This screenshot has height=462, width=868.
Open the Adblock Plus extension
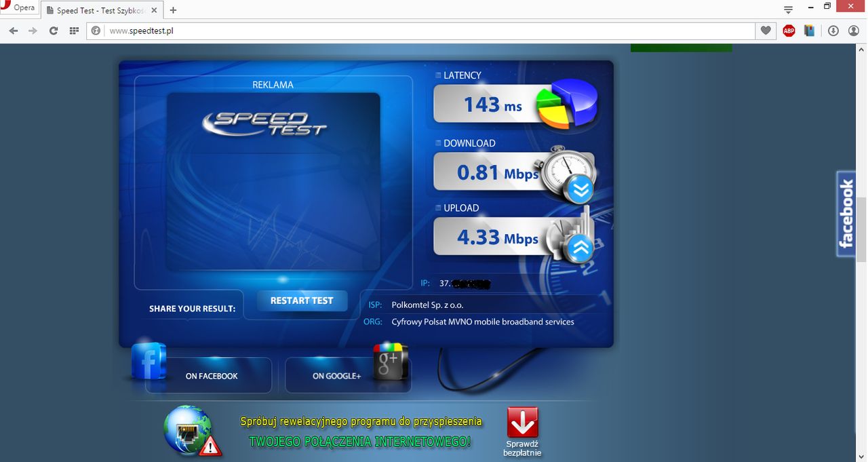coord(789,31)
